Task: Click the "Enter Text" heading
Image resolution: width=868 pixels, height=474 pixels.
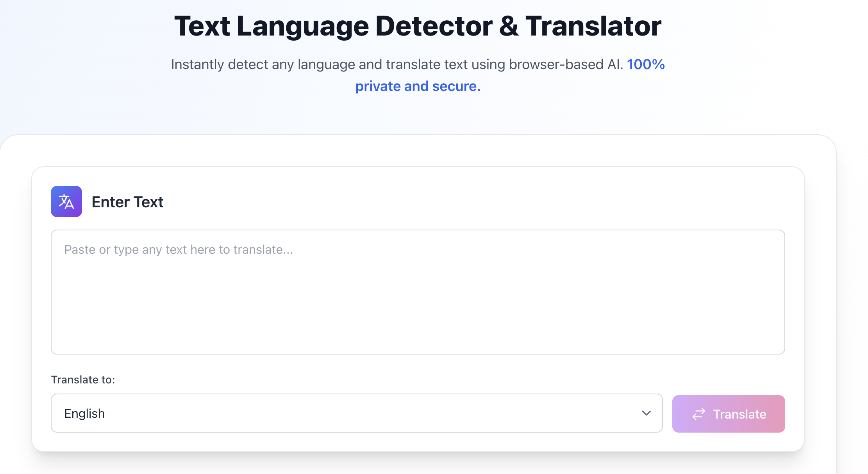Action: tap(127, 201)
